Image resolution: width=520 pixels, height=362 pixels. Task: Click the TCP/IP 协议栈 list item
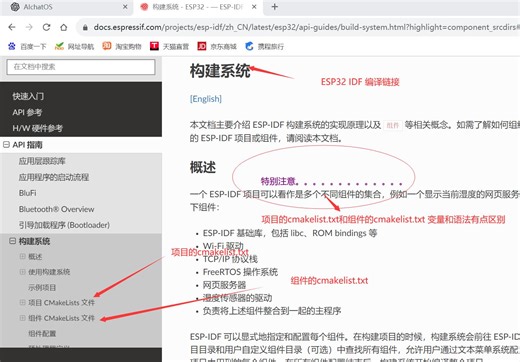pos(230,259)
